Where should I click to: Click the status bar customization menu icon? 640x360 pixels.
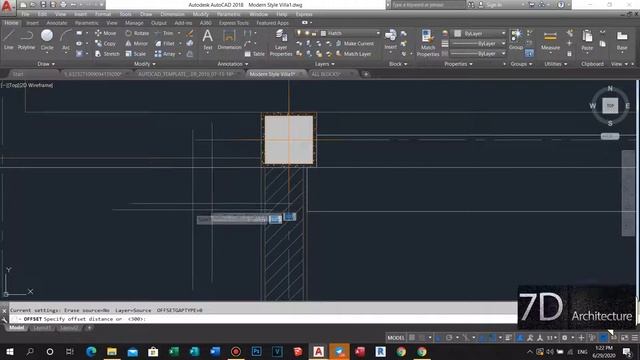pyautogui.click(x=635, y=338)
